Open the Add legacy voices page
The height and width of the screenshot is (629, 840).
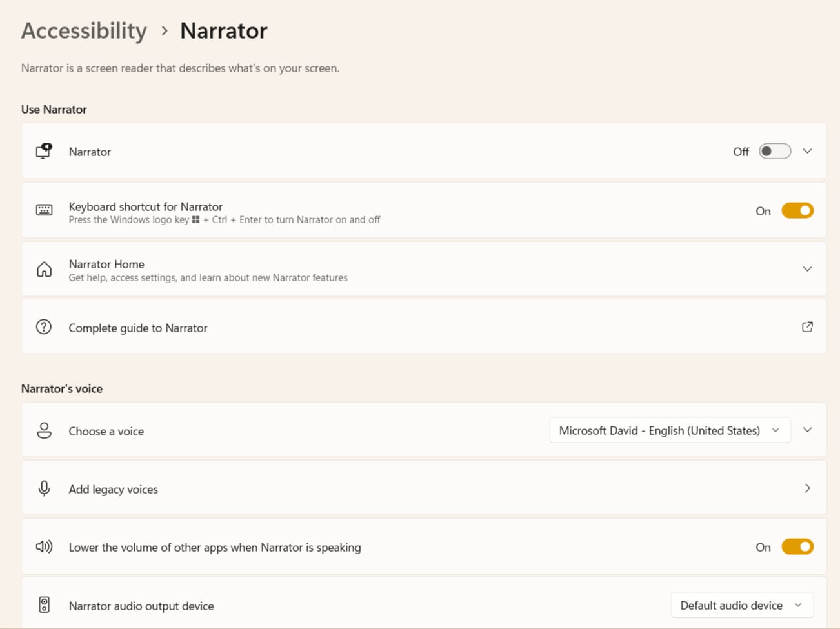tap(807, 488)
